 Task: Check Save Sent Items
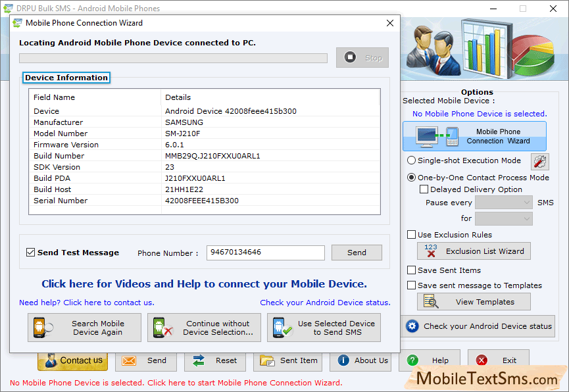(x=411, y=270)
